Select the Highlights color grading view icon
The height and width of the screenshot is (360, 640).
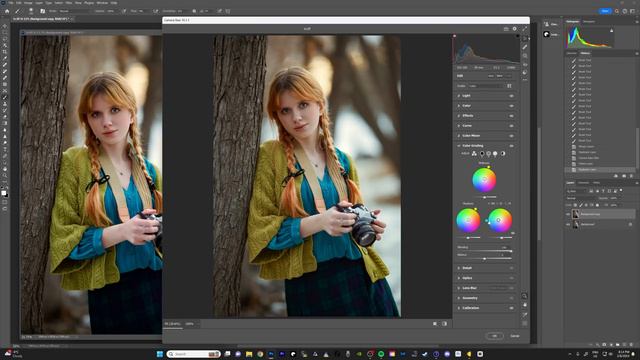tap(495, 153)
